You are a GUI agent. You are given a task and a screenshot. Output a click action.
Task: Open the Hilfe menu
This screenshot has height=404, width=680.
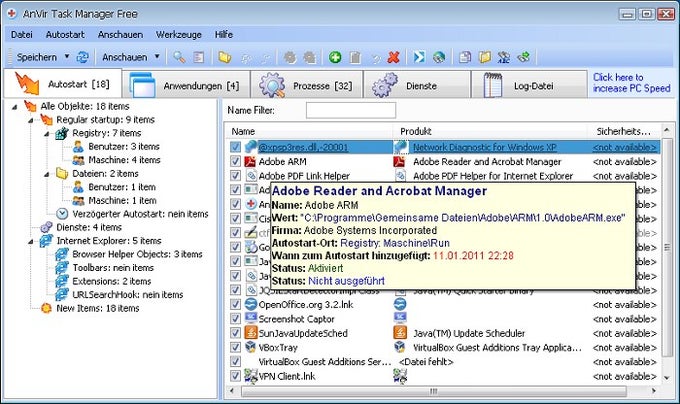coord(224,35)
